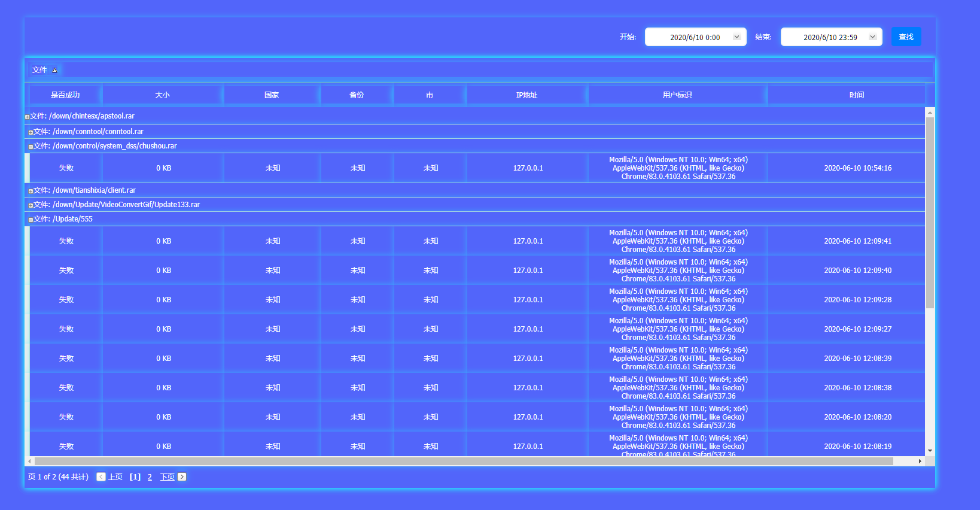The width and height of the screenshot is (980, 510).
Task: Collapse the /Update/555 file group
Action: pyautogui.click(x=31, y=220)
